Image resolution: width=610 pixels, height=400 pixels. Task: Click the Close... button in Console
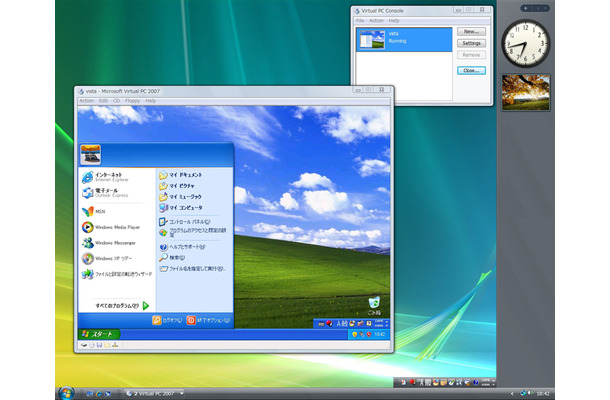click(x=471, y=70)
